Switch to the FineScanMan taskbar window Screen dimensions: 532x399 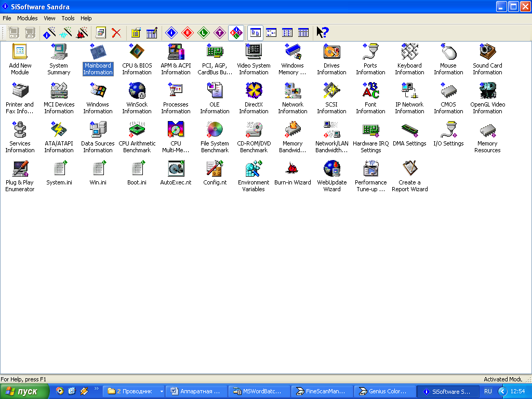322,392
